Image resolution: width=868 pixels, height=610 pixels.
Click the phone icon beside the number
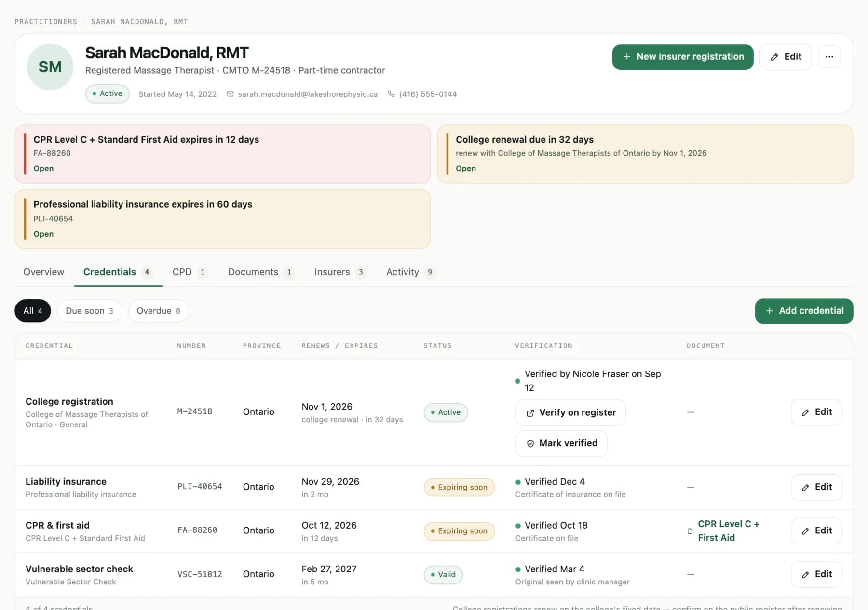391,94
